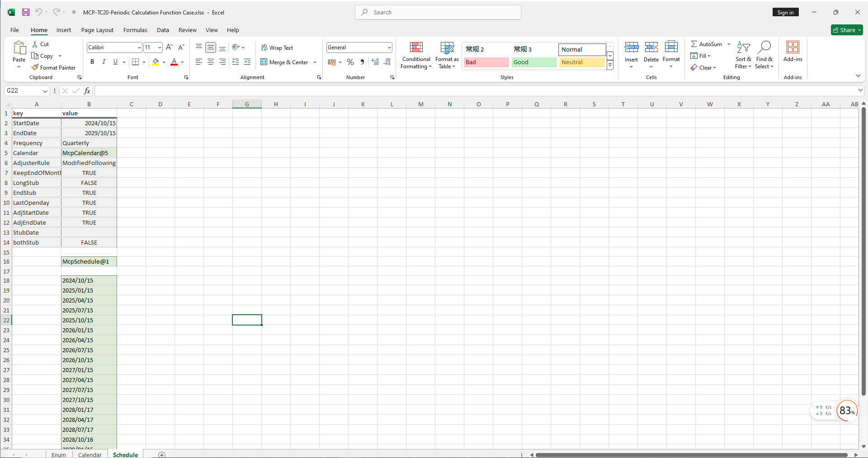
Task: Open Sort & Filter options
Action: coord(743,55)
